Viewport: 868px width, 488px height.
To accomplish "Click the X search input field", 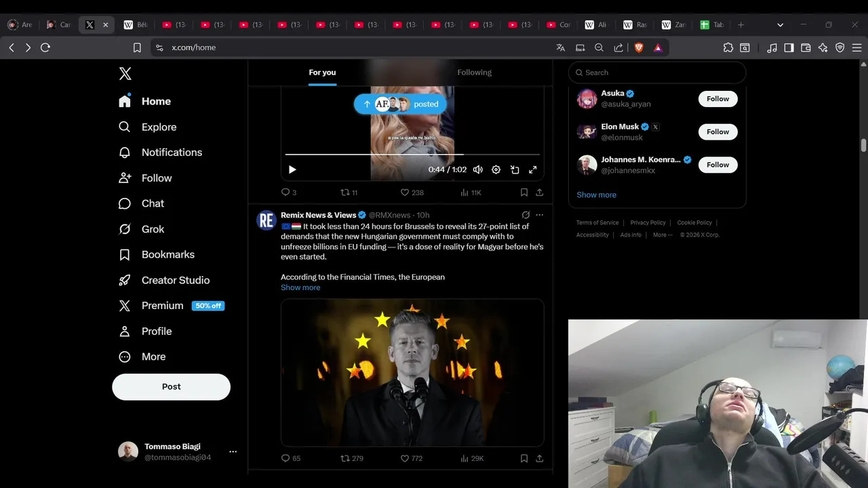I will 657,73.
